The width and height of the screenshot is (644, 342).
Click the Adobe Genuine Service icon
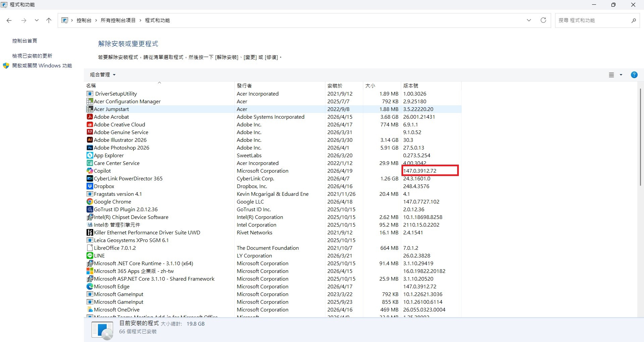click(x=90, y=132)
